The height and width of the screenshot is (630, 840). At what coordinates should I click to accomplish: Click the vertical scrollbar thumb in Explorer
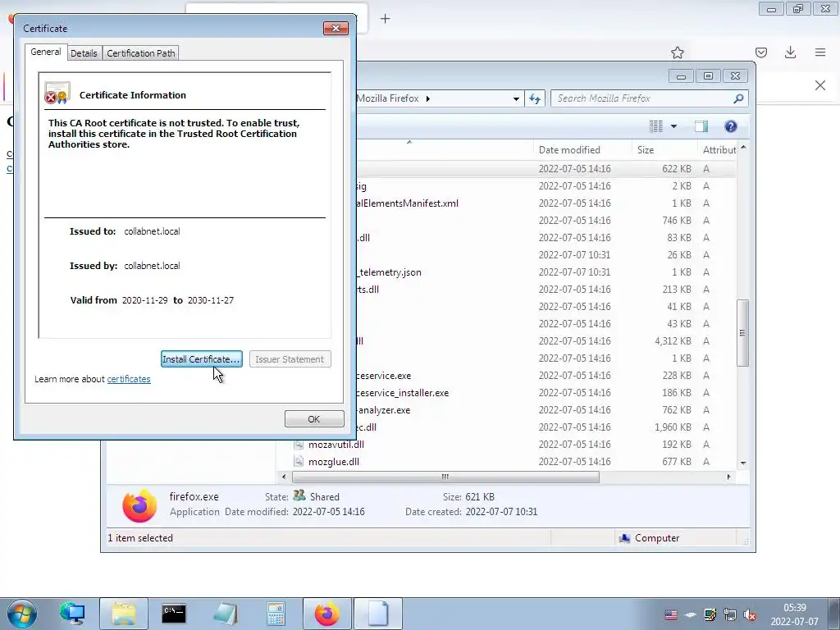click(x=742, y=333)
